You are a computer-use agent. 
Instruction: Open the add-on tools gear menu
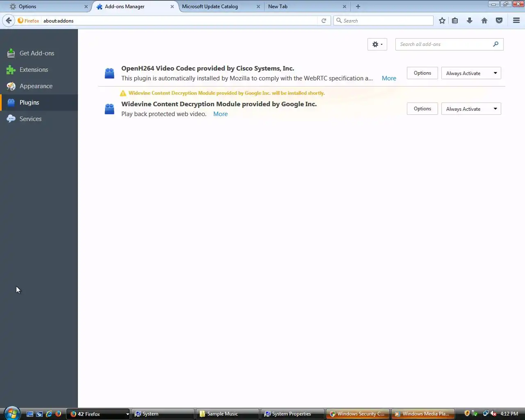click(x=377, y=44)
